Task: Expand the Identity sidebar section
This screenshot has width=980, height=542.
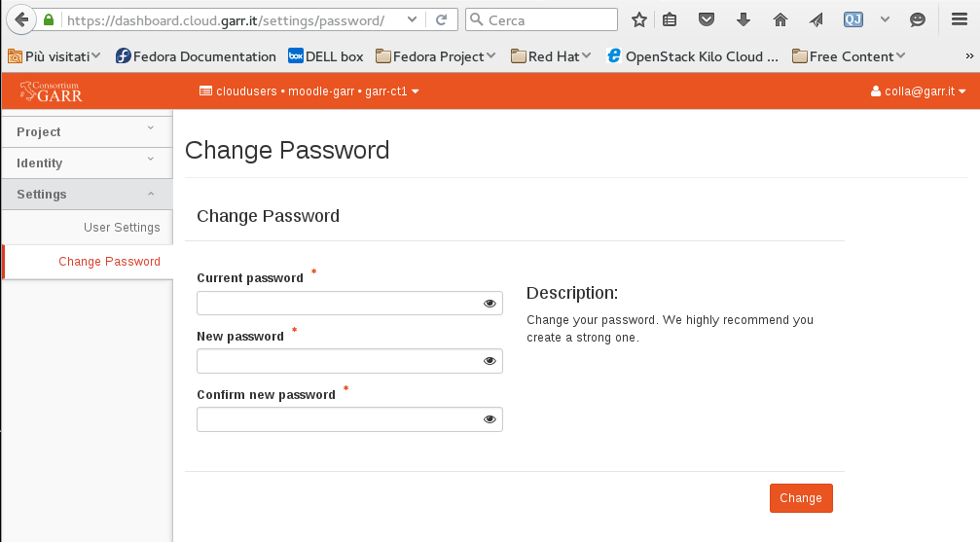Action: click(x=86, y=163)
